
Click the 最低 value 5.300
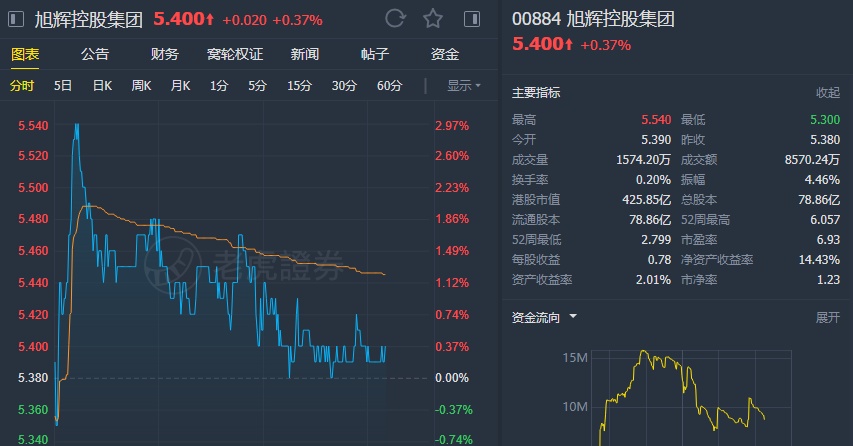[x=825, y=120]
